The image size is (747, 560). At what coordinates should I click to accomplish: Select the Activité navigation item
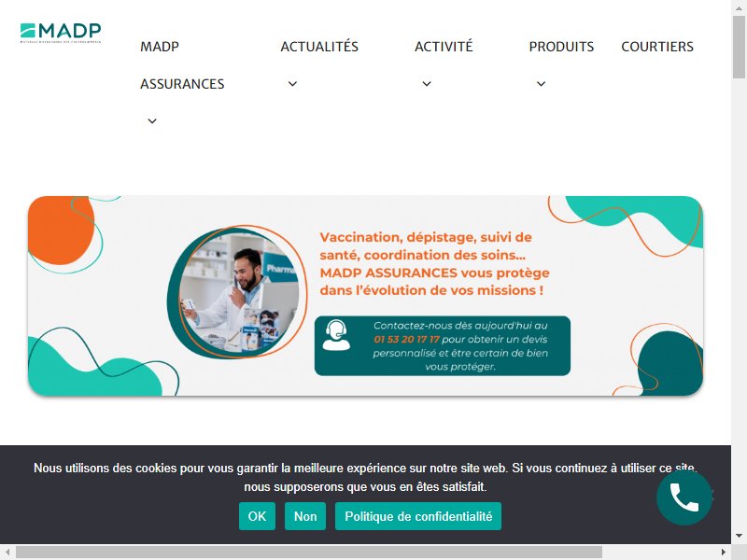[444, 47]
